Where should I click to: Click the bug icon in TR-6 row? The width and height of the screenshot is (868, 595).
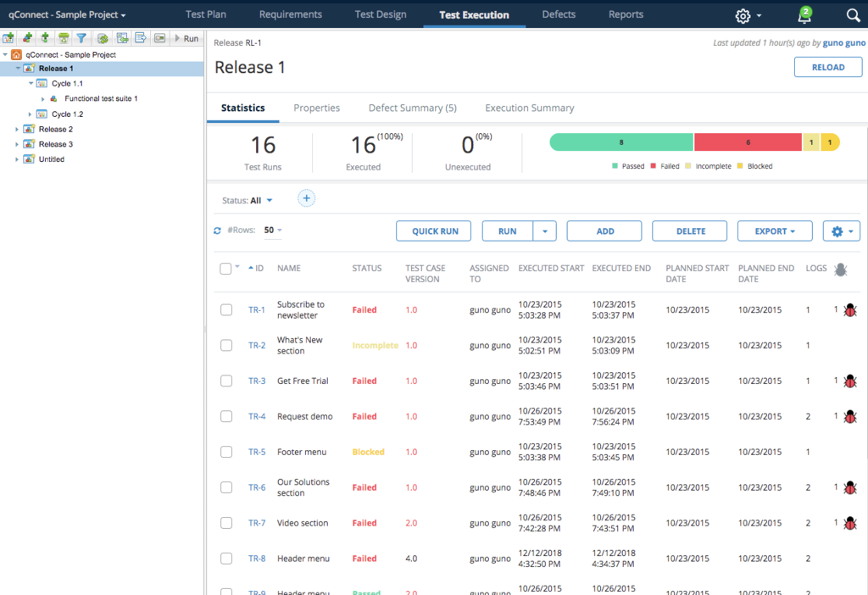(850, 487)
